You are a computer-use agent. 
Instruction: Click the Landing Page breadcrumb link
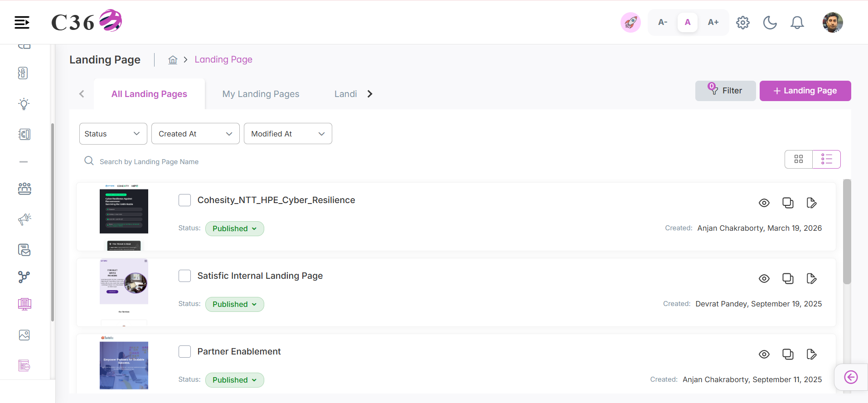point(223,59)
